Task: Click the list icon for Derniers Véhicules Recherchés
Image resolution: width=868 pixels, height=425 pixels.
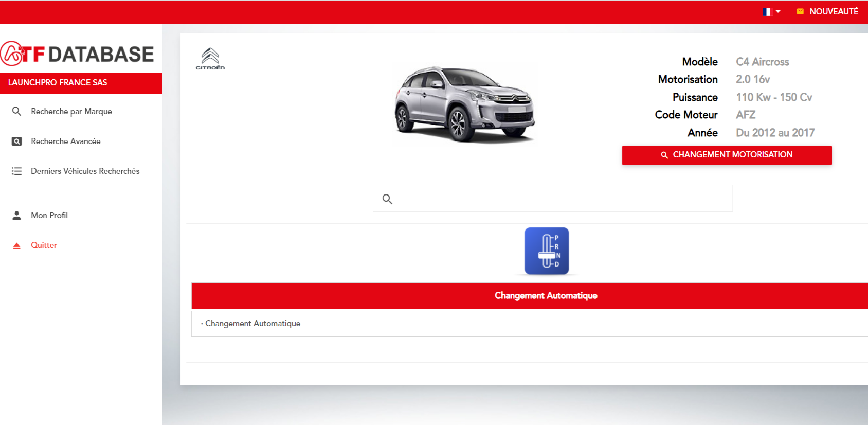Action: [16, 171]
